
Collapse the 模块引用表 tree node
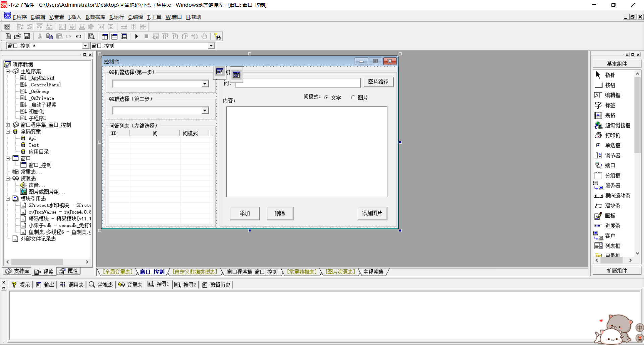coord(8,199)
